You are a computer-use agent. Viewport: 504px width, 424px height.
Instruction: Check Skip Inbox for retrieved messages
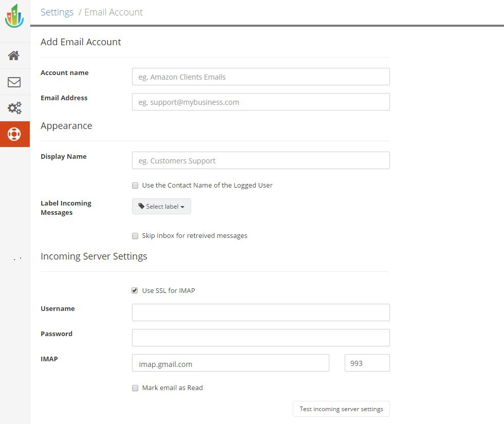pos(135,236)
